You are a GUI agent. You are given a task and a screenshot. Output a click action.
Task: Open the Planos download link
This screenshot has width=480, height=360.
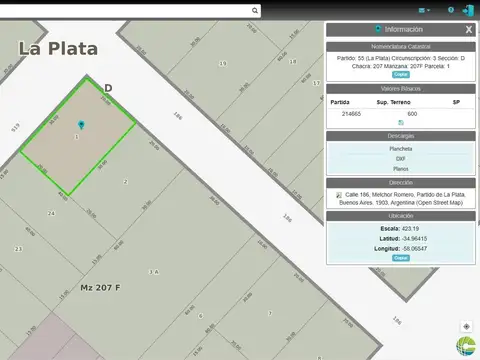click(x=401, y=169)
